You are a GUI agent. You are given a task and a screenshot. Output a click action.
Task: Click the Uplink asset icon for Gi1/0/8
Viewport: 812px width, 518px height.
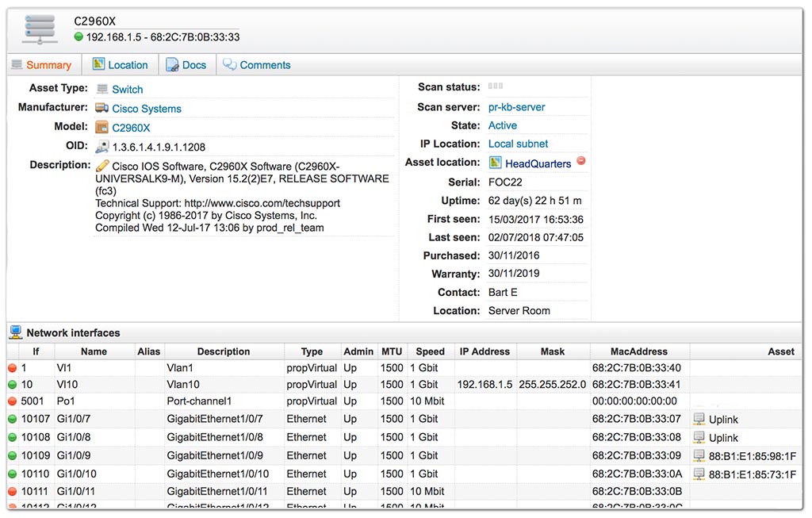[x=699, y=437]
